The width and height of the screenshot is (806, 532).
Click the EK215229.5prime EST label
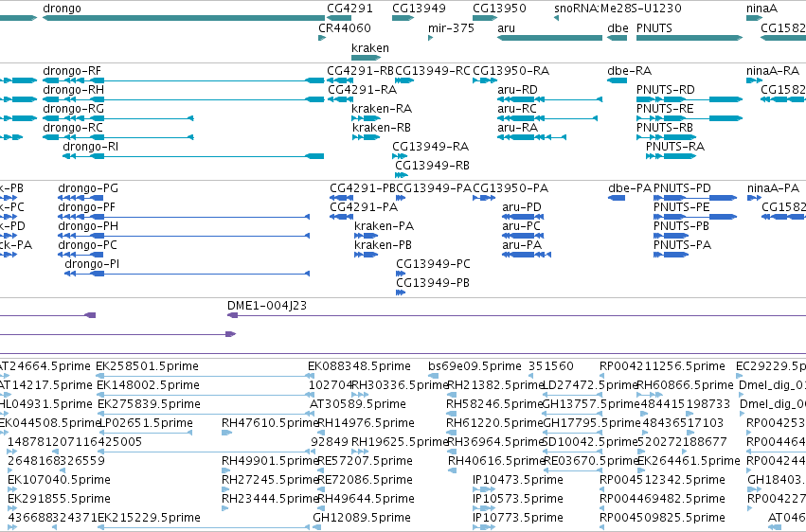click(x=149, y=518)
